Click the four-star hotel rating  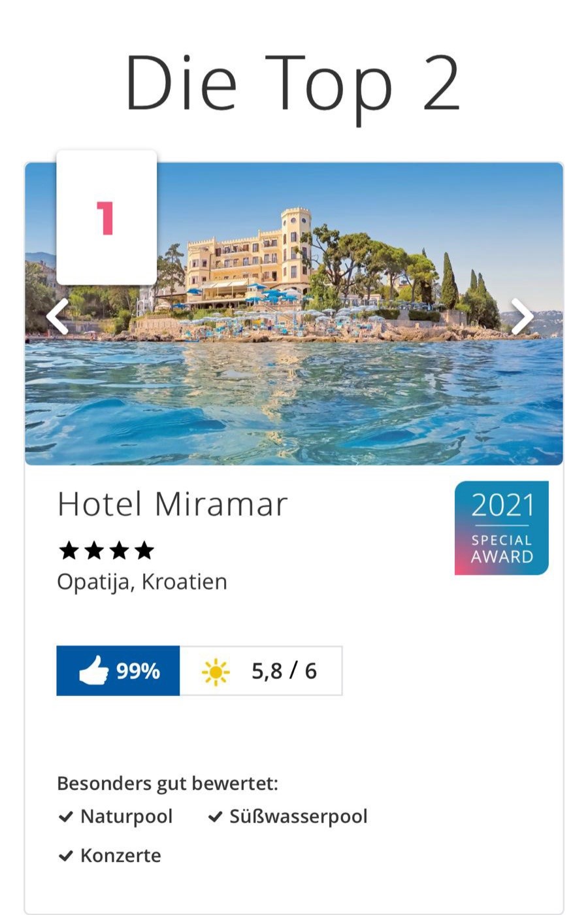[x=106, y=551]
